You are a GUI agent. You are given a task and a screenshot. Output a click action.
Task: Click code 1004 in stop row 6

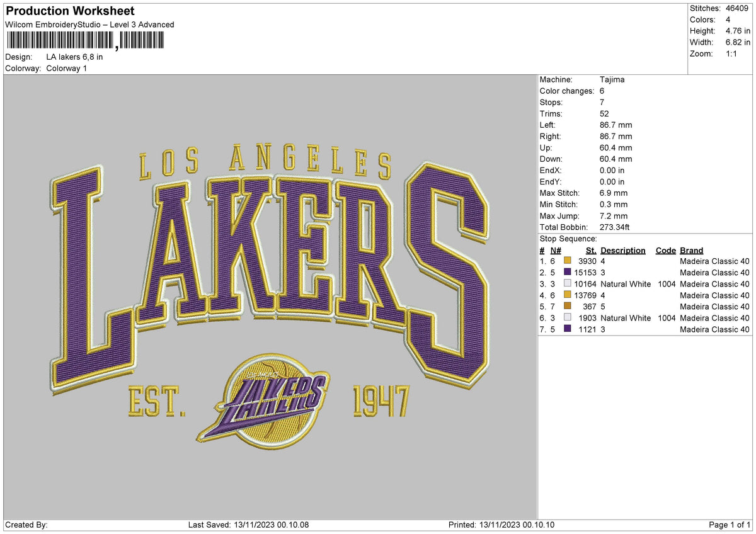(x=665, y=318)
